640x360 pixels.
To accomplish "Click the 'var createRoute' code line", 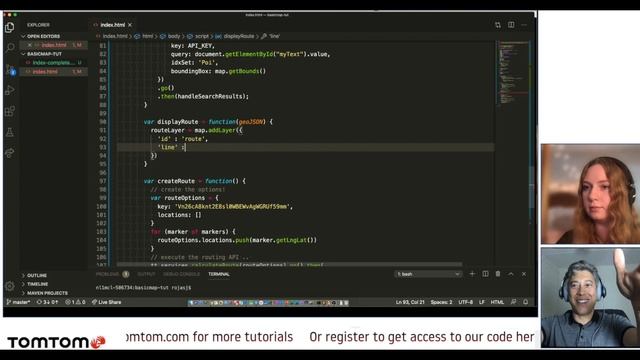I will click(x=195, y=181).
